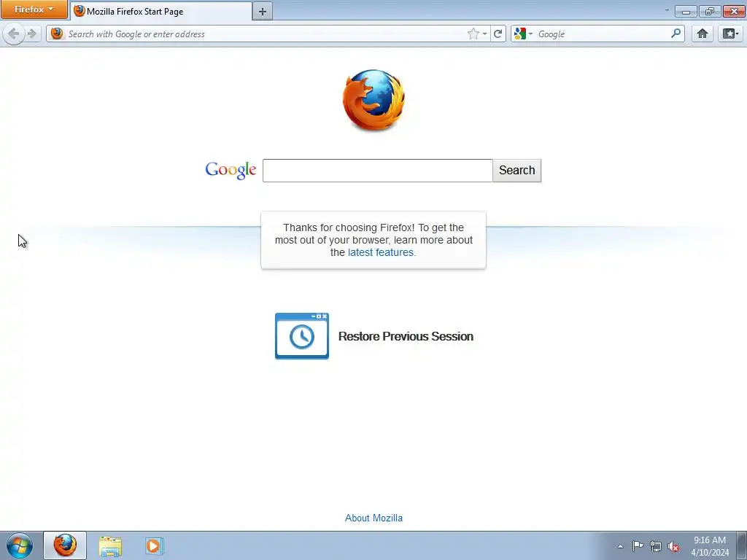Restore down the Firefox window
747x560 pixels.
click(x=710, y=12)
